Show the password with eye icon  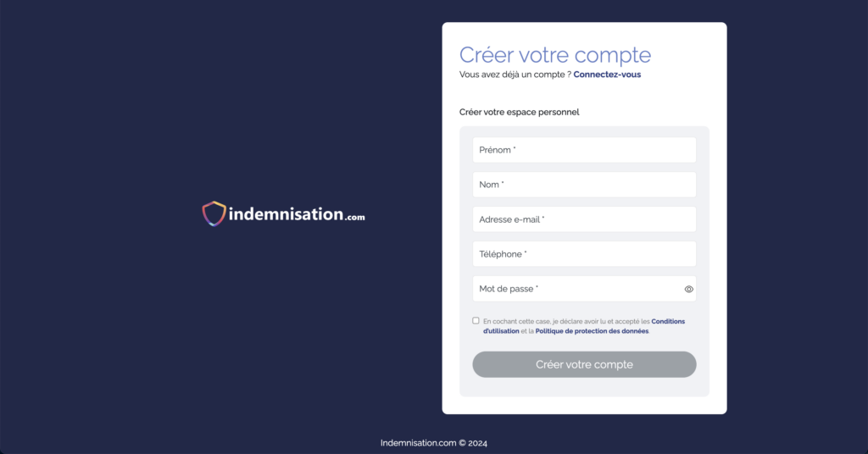coord(689,289)
